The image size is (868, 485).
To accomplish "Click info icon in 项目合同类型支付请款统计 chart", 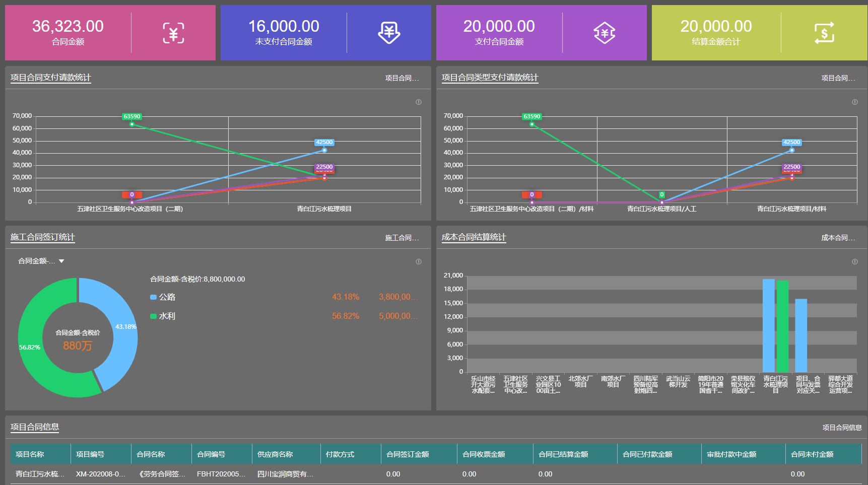I will [x=854, y=102].
